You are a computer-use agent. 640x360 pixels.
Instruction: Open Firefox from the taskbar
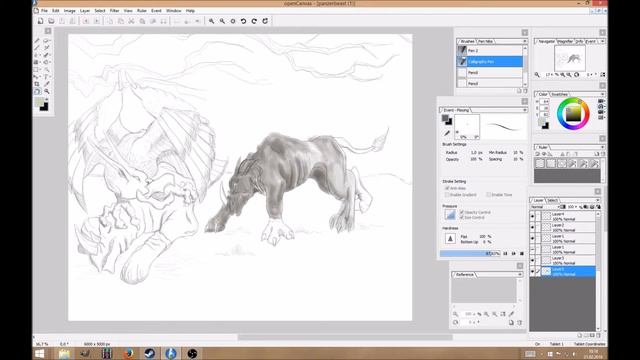128,353
